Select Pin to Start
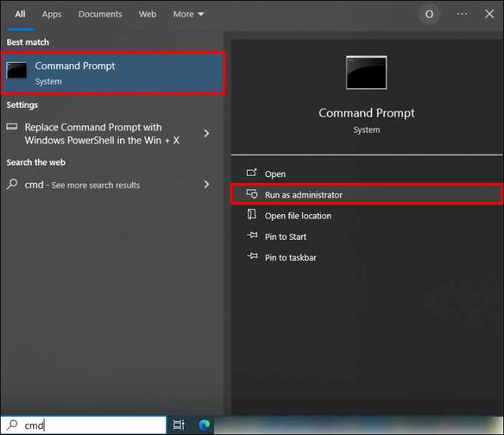The height and width of the screenshot is (435, 504). click(366, 237)
